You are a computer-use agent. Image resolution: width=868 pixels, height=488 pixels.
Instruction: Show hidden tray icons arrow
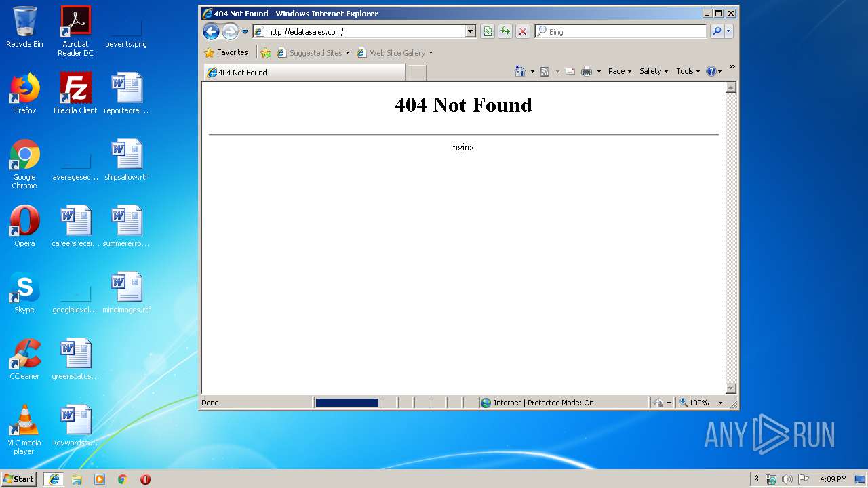pyautogui.click(x=756, y=479)
